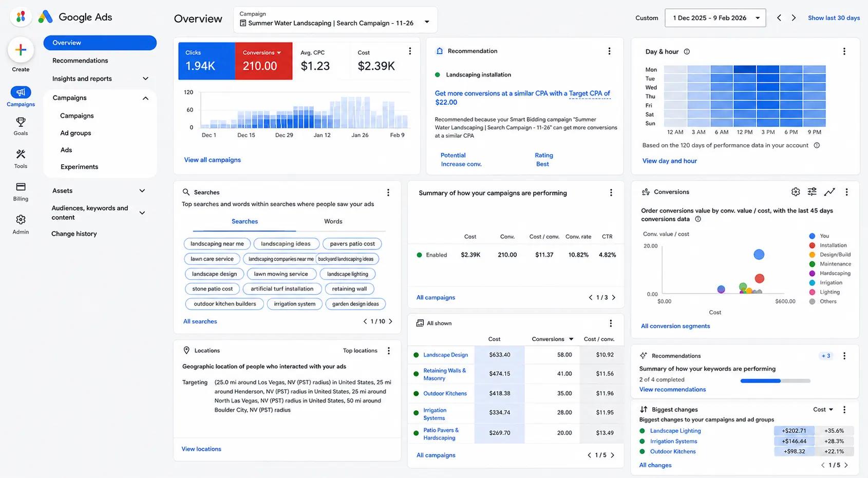Click 'retaining wall' search chip
The width and height of the screenshot is (868, 478).
[349, 289]
